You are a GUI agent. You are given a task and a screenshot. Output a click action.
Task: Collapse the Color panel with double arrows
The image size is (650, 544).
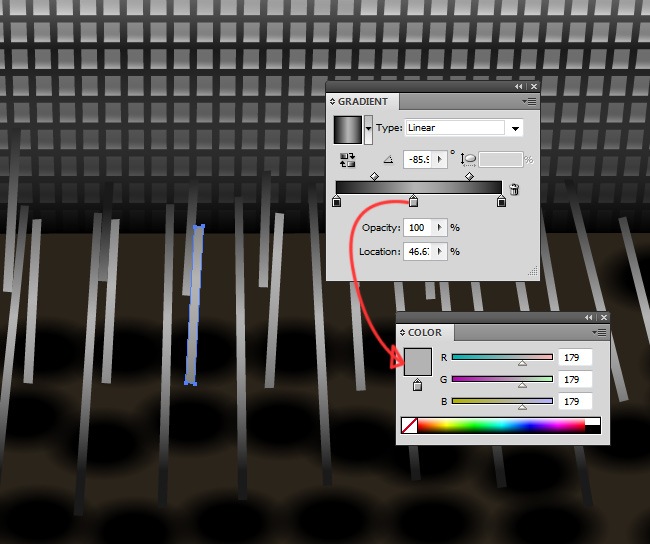pos(589,318)
